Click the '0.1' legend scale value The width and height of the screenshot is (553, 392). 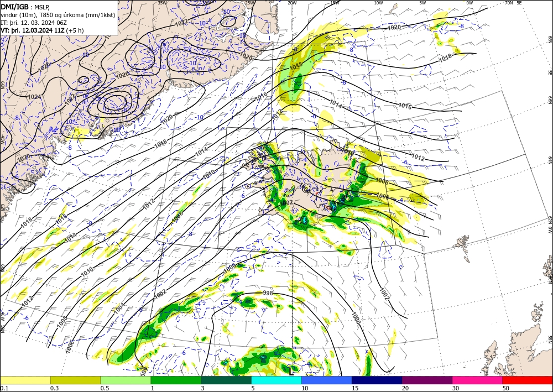point(4,388)
